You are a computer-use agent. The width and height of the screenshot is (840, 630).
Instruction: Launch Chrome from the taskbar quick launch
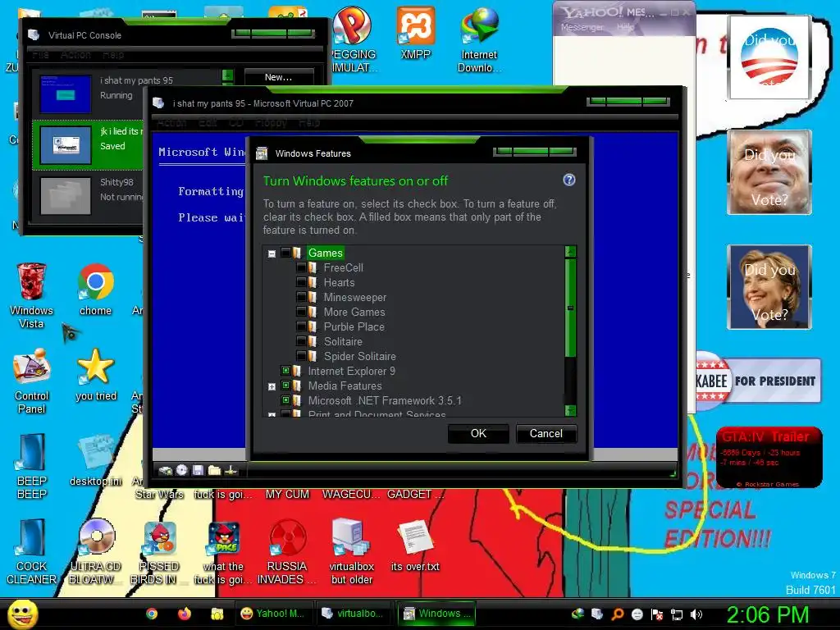coord(152,614)
